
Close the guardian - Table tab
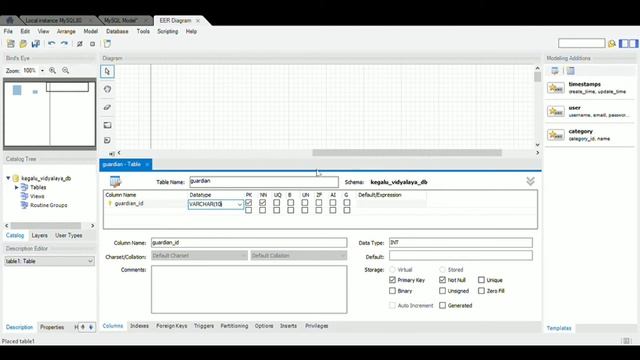coord(147,164)
